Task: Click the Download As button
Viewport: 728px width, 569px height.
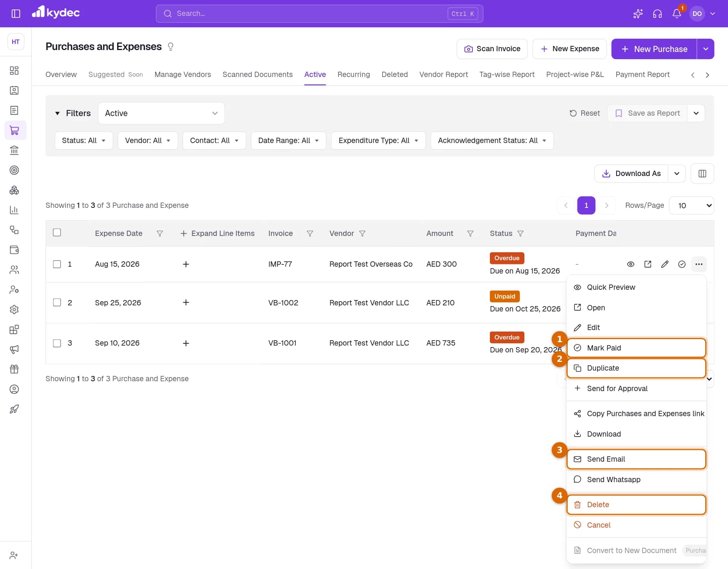Action: pyautogui.click(x=631, y=173)
